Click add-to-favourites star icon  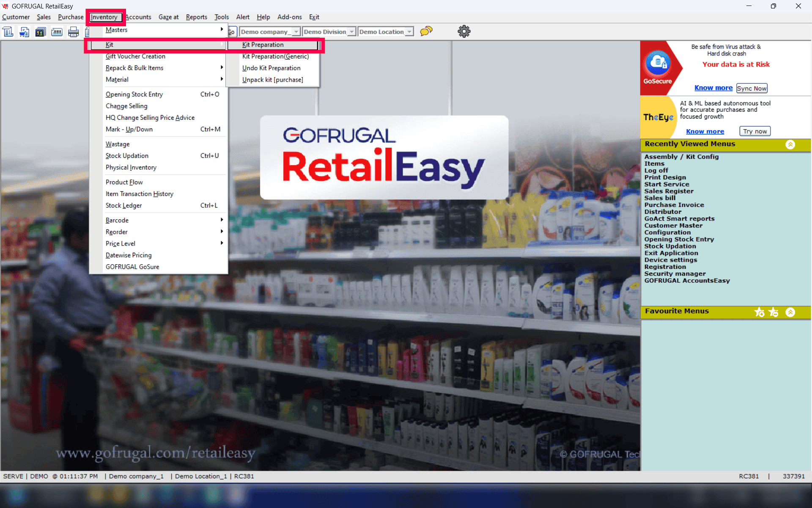pyautogui.click(x=759, y=312)
